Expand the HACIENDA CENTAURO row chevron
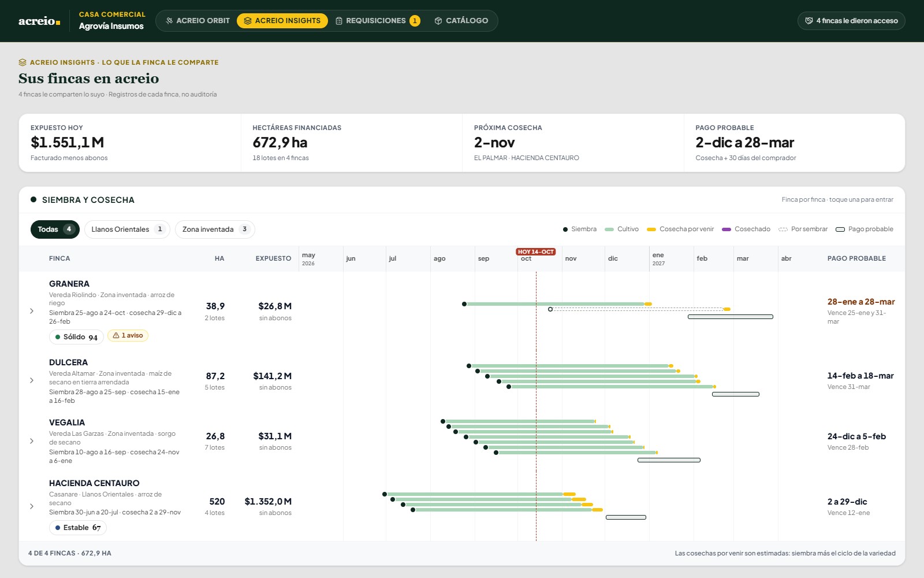The image size is (924, 578). pyautogui.click(x=32, y=506)
